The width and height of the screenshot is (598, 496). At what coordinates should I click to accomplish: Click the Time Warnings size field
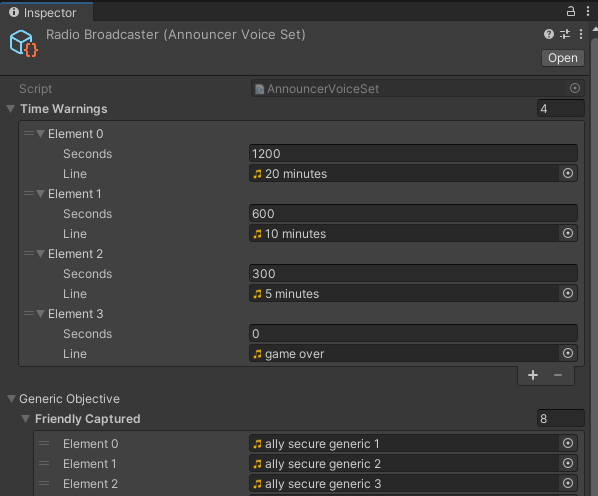click(560, 109)
